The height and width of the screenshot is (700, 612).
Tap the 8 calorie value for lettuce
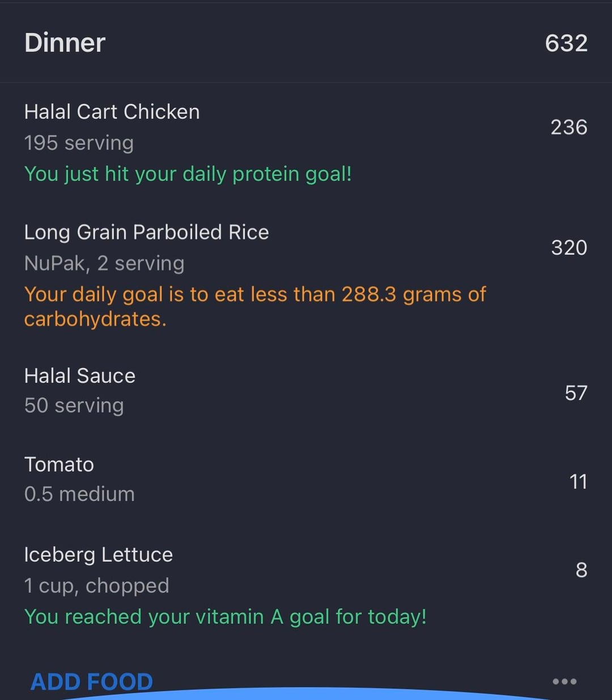(x=581, y=570)
